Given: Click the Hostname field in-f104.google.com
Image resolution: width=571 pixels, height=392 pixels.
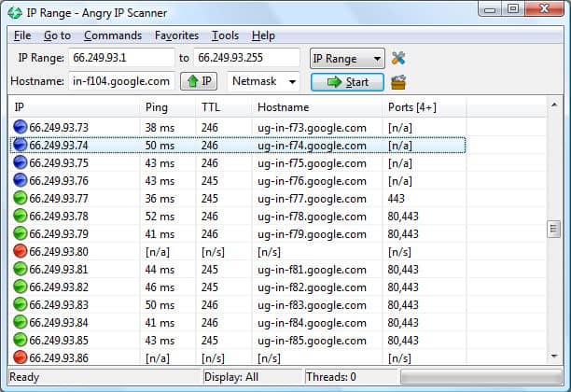Looking at the screenshot, I should [x=121, y=81].
